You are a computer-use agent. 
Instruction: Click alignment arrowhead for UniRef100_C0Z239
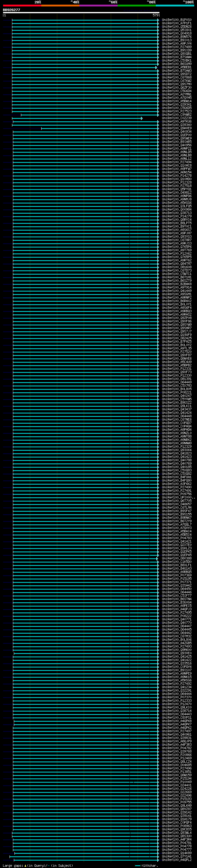(x=142, y=118)
